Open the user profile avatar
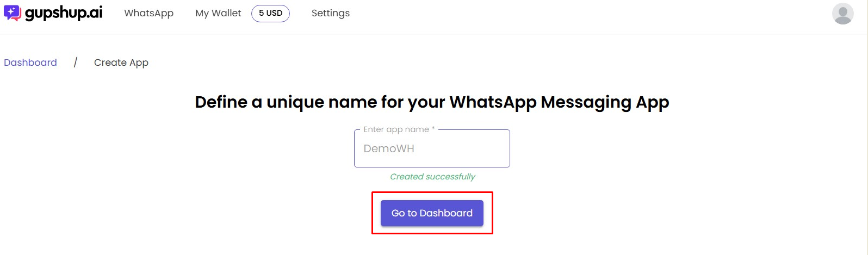The image size is (868, 255). click(x=842, y=14)
